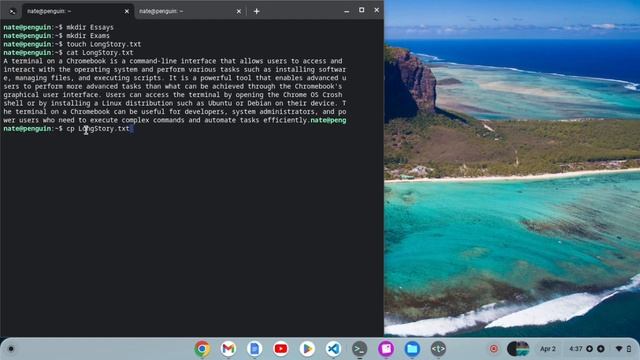The image size is (640, 360).
Task: Click the output line starting 'A terminal on a Chromebook'
Action: click(173, 61)
